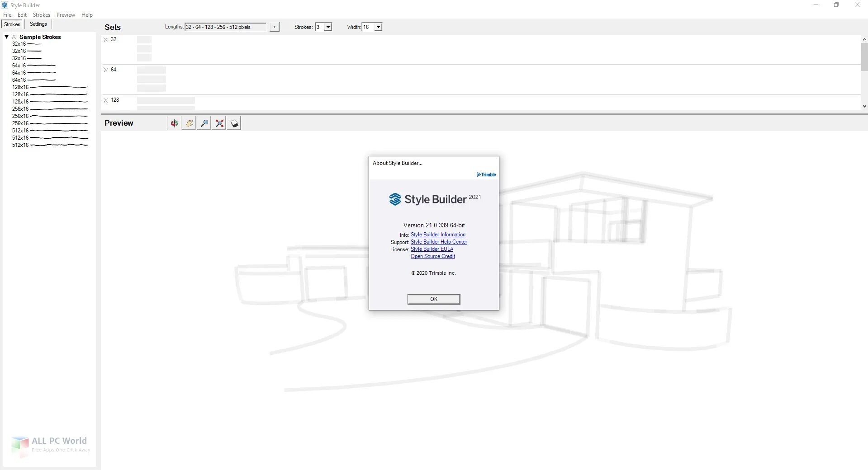Switch to the Strokes tab
This screenshot has width=868, height=470.
[12, 24]
